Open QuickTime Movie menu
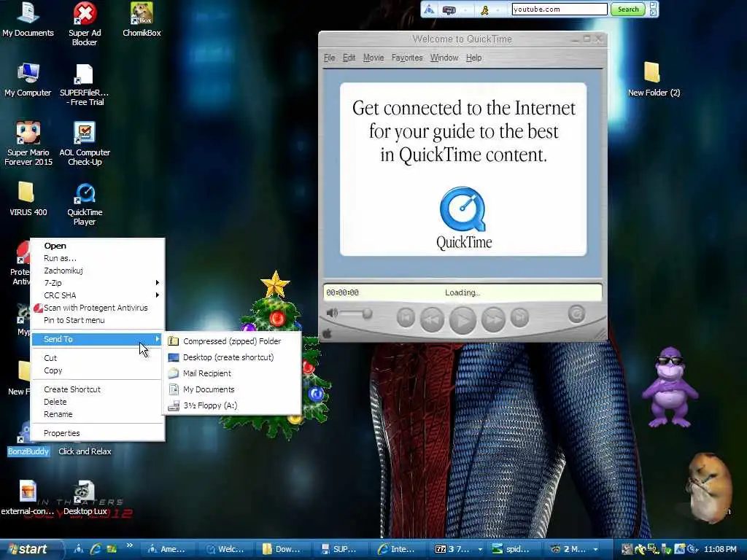747x560 pixels. [373, 58]
